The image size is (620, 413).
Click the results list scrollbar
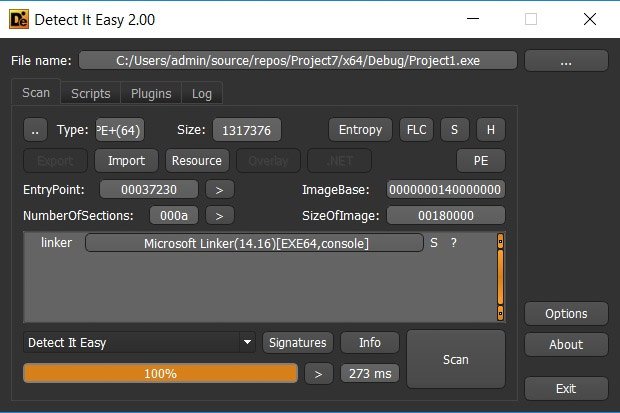pyautogui.click(x=501, y=272)
